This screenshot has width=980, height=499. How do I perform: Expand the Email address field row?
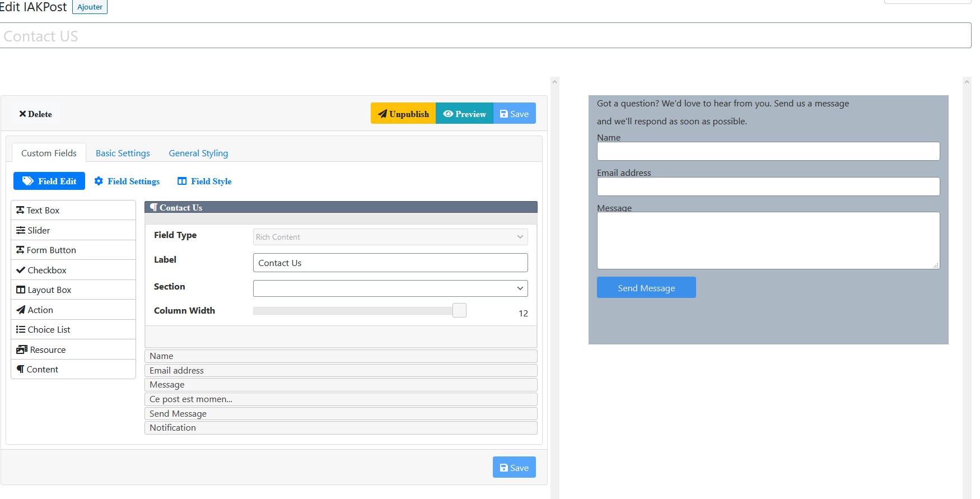(340, 370)
